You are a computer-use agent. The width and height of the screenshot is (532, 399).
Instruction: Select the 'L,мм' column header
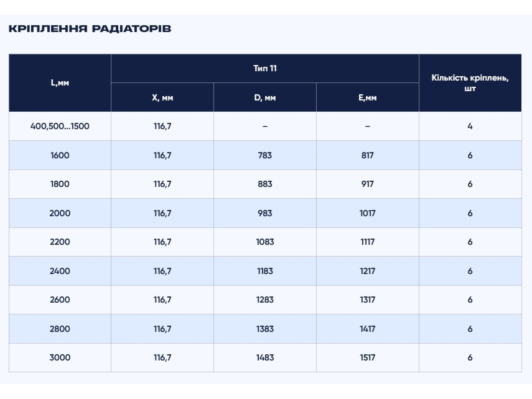[60, 83]
